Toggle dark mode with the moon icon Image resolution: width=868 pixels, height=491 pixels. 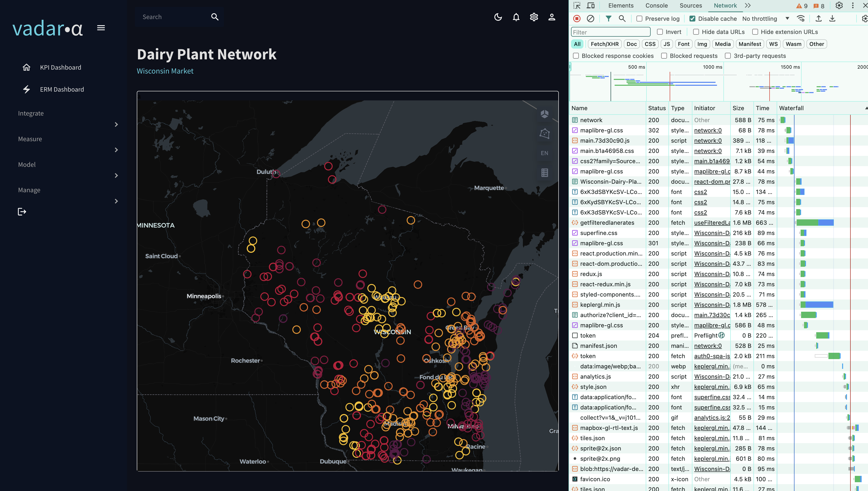[x=498, y=17]
